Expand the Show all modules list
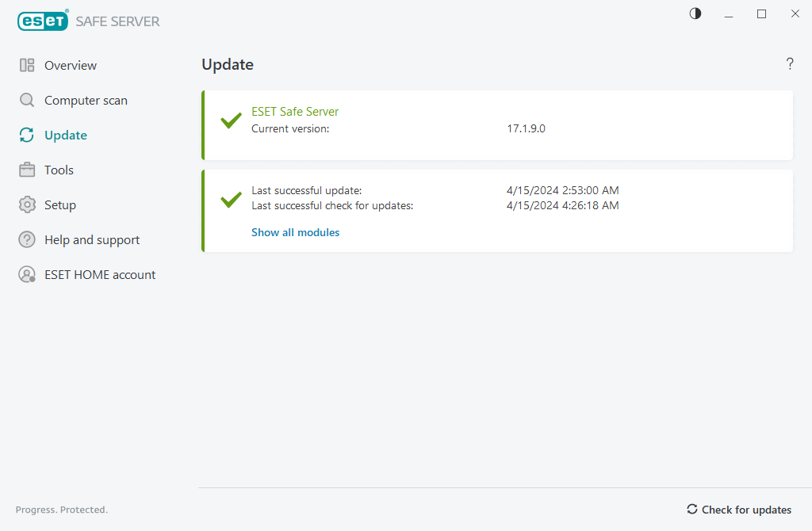The width and height of the screenshot is (812, 531). coord(295,232)
